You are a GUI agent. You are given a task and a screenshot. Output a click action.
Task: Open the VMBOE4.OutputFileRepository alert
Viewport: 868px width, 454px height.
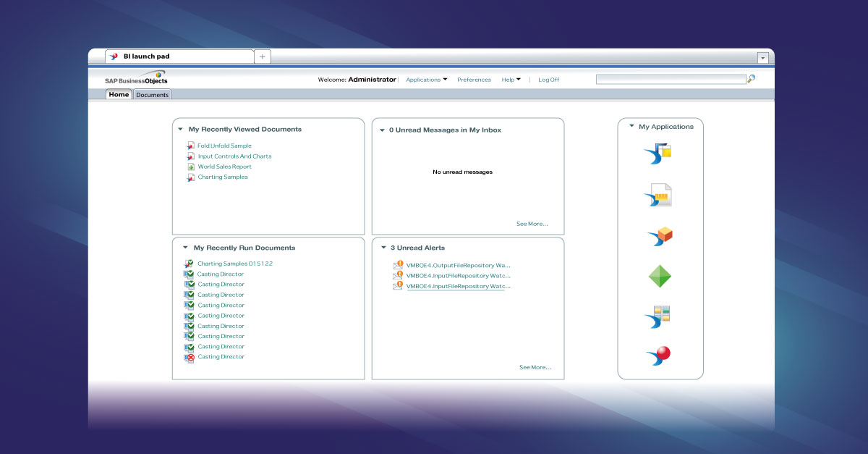[459, 265]
